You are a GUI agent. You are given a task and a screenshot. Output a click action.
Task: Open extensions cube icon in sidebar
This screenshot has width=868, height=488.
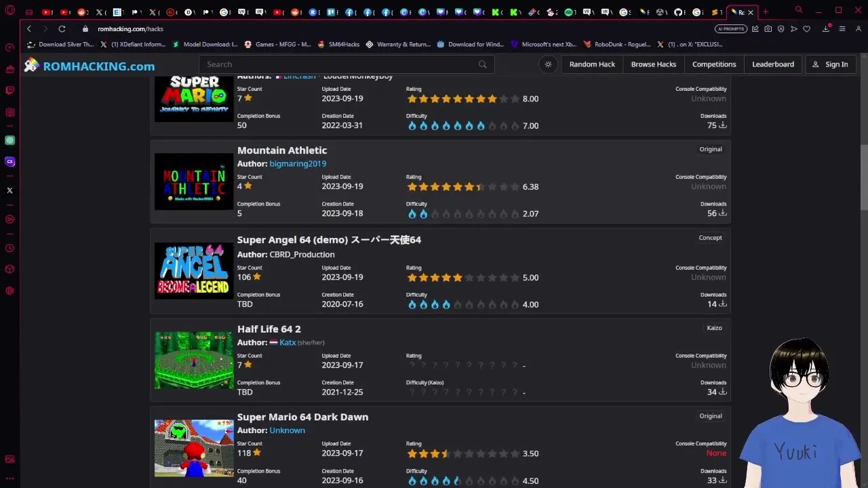point(9,269)
